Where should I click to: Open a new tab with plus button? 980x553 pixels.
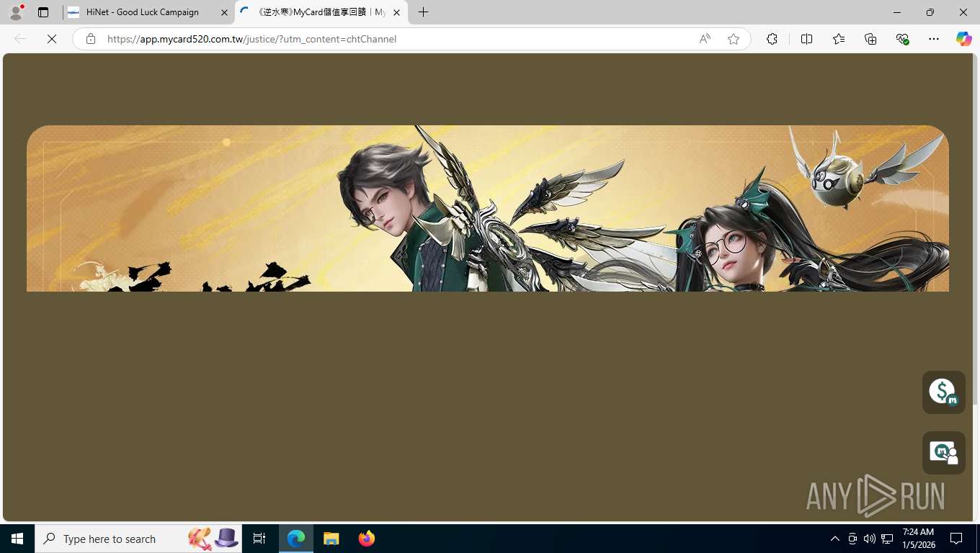[424, 12]
